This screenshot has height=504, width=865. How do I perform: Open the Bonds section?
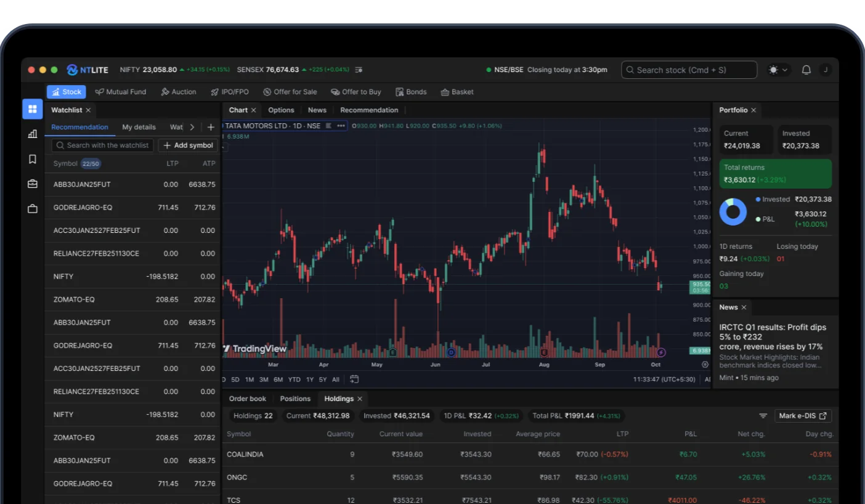click(x=411, y=92)
